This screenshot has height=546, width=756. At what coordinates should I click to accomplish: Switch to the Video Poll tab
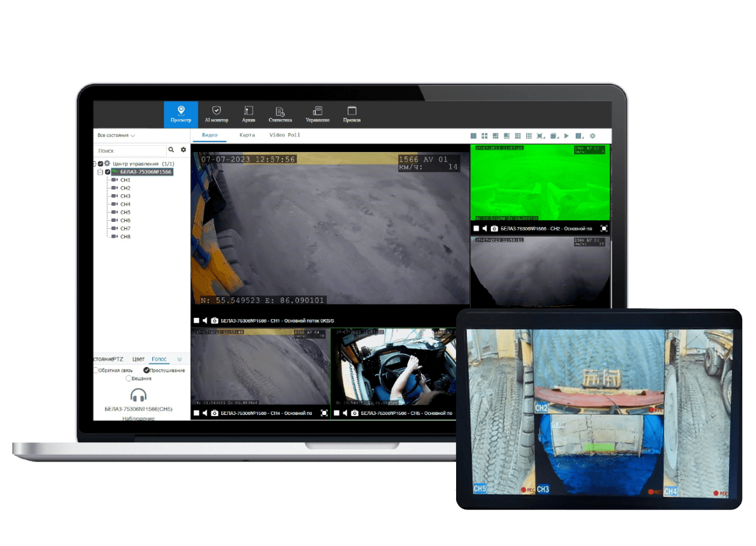point(285,135)
